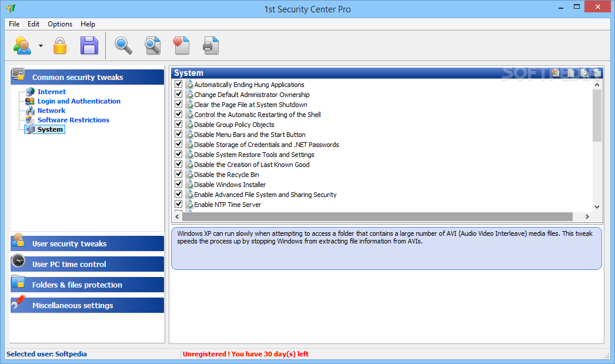
Task: Collapse the Common security tweaks section
Action: pos(87,77)
